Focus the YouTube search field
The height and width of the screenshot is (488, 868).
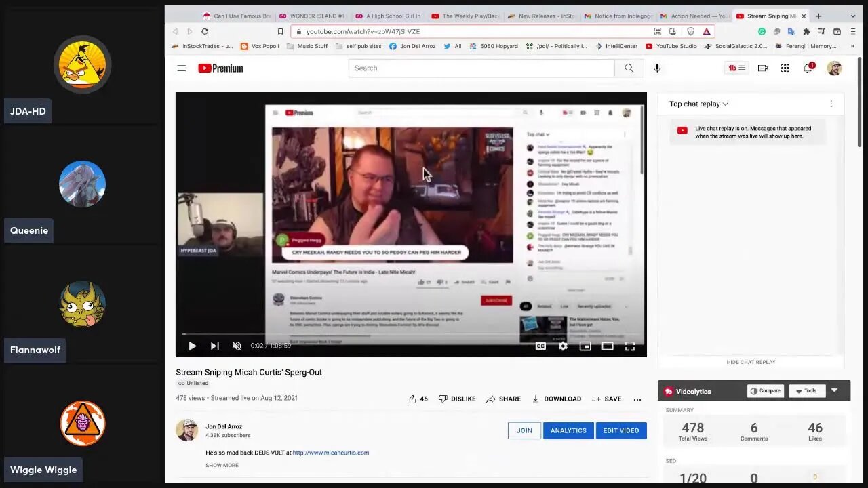[481, 68]
